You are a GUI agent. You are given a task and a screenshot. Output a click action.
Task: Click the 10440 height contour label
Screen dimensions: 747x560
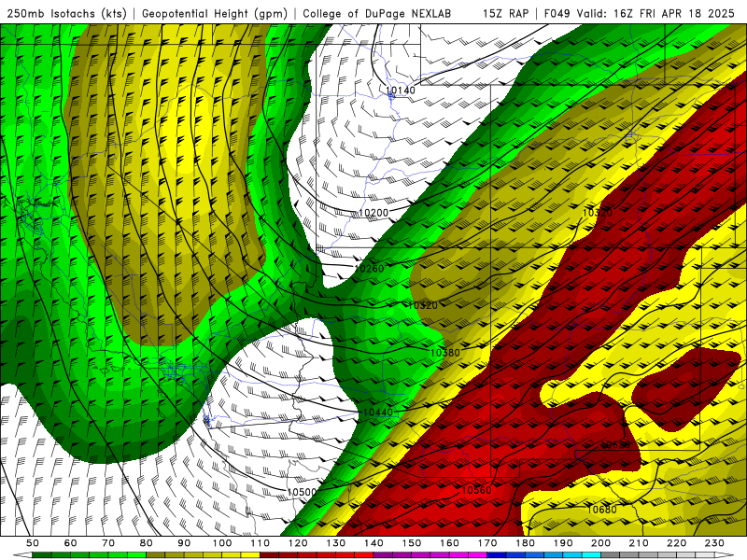pyautogui.click(x=378, y=413)
